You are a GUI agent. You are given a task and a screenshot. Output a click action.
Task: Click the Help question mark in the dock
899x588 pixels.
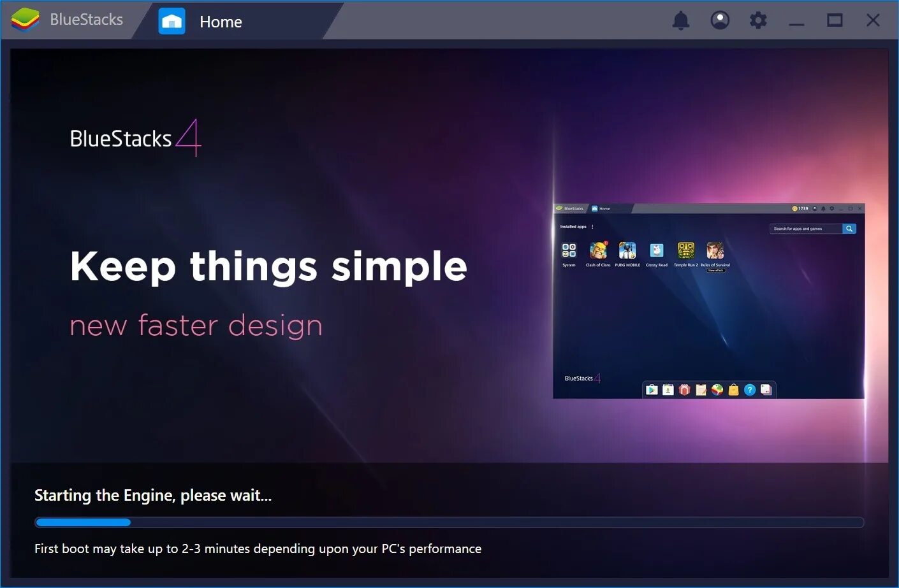click(750, 389)
